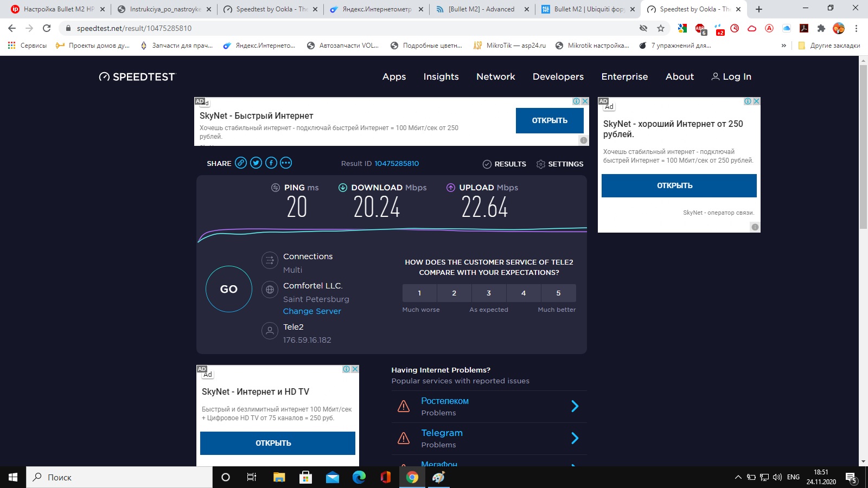Copy the result link via share link icon
The image size is (868, 488).
coord(241,163)
